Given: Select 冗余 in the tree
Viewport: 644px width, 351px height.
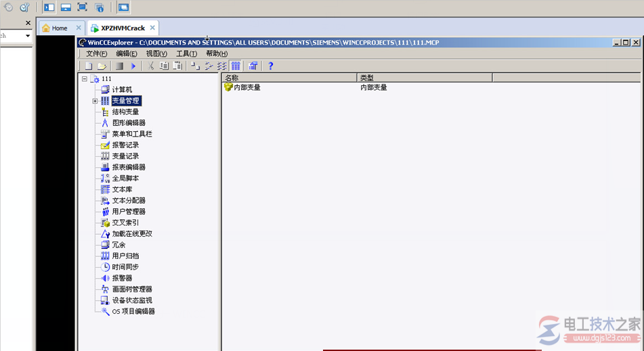Looking at the screenshot, I should click(x=119, y=244).
